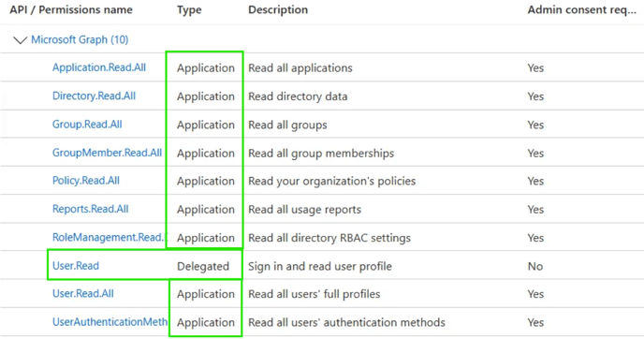This screenshot has height=339, width=644.
Task: Select 'Yes' consent in GroupMember.Read.All row
Action: pyautogui.click(x=535, y=153)
